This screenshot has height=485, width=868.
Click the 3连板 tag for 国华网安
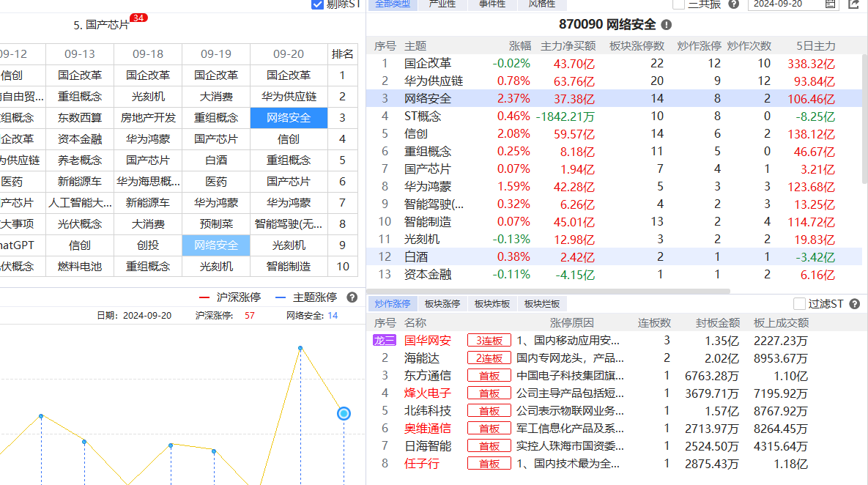pyautogui.click(x=489, y=341)
